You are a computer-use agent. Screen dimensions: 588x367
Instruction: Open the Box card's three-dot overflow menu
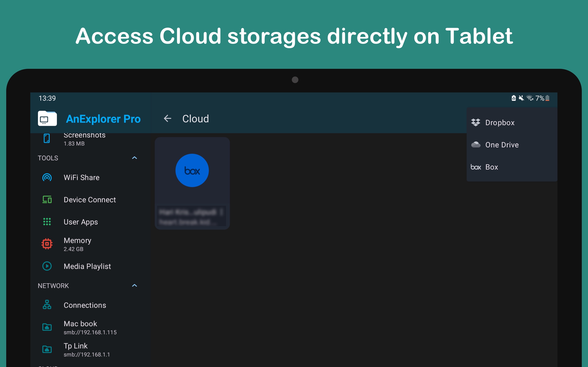click(x=221, y=212)
